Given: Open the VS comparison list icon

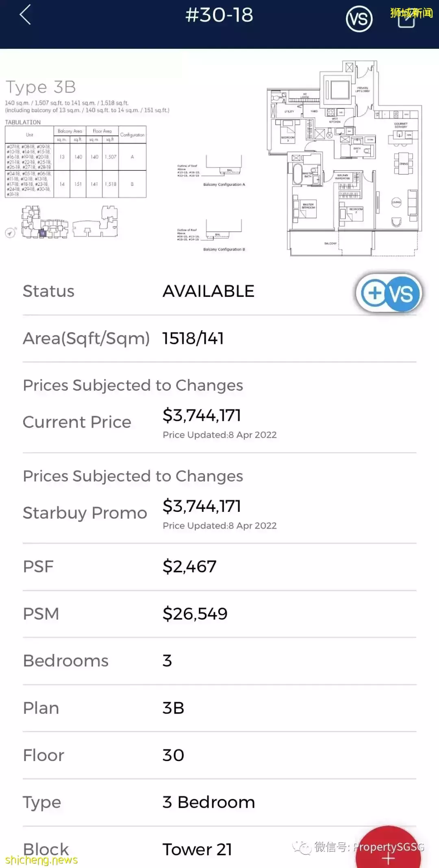Looking at the screenshot, I should (x=359, y=19).
